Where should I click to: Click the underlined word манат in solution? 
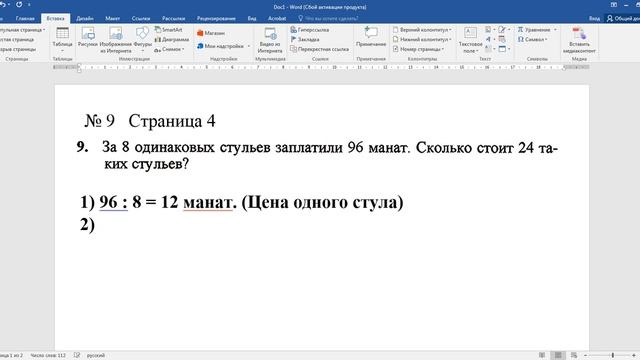pyautogui.click(x=208, y=202)
